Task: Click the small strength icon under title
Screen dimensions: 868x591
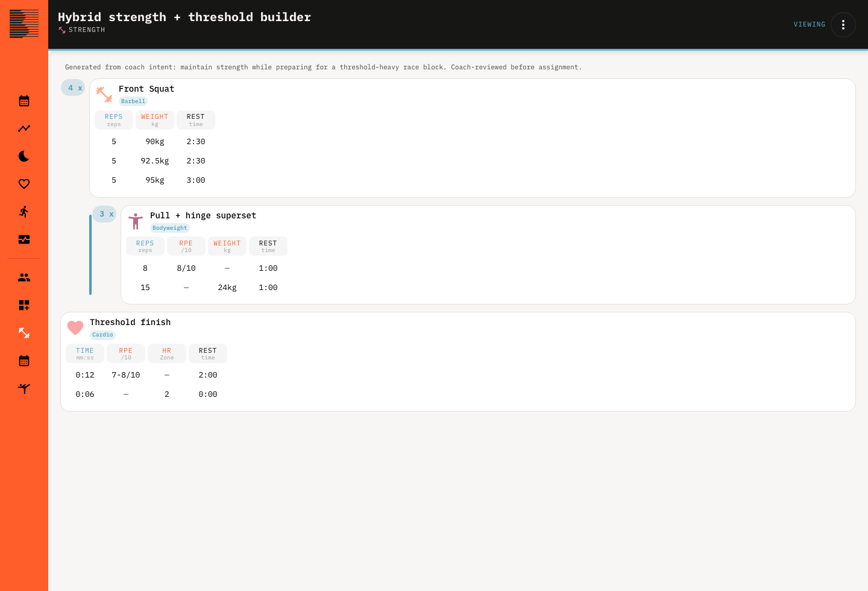Action: 62,30
